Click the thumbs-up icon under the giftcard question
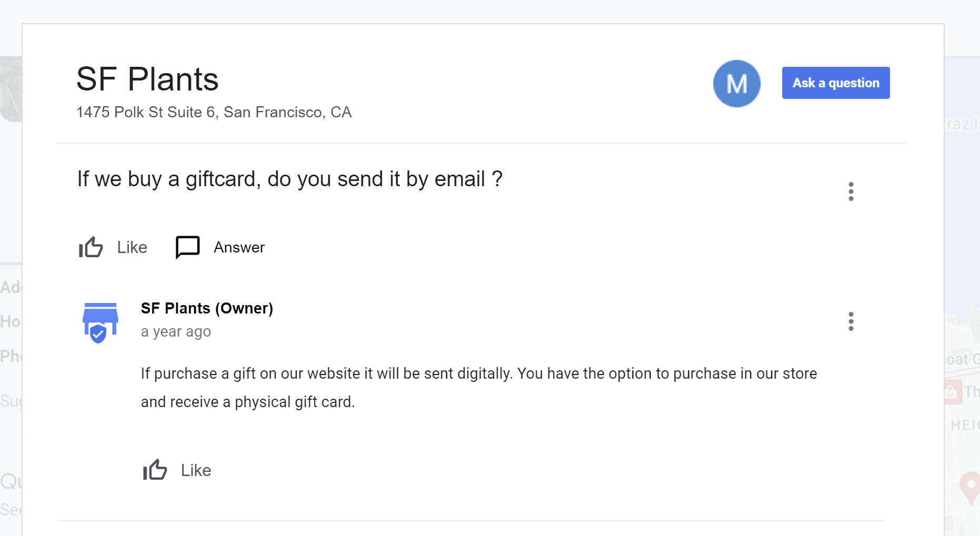Screen dimensions: 980x536 coord(91,247)
